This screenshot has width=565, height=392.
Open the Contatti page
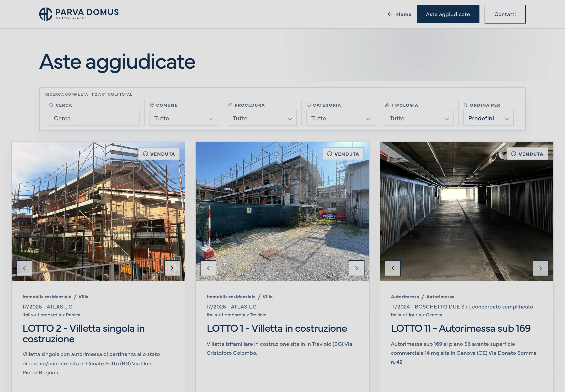(505, 14)
